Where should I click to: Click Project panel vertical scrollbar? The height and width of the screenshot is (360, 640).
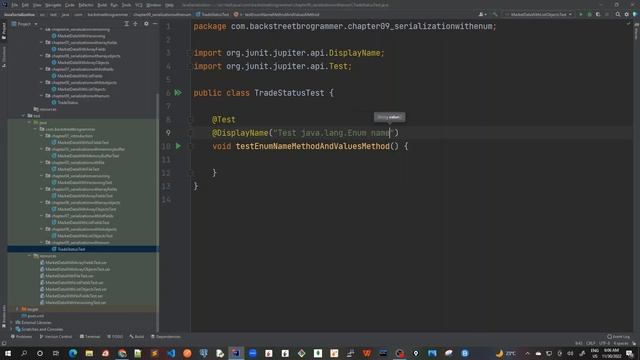pos(157,212)
